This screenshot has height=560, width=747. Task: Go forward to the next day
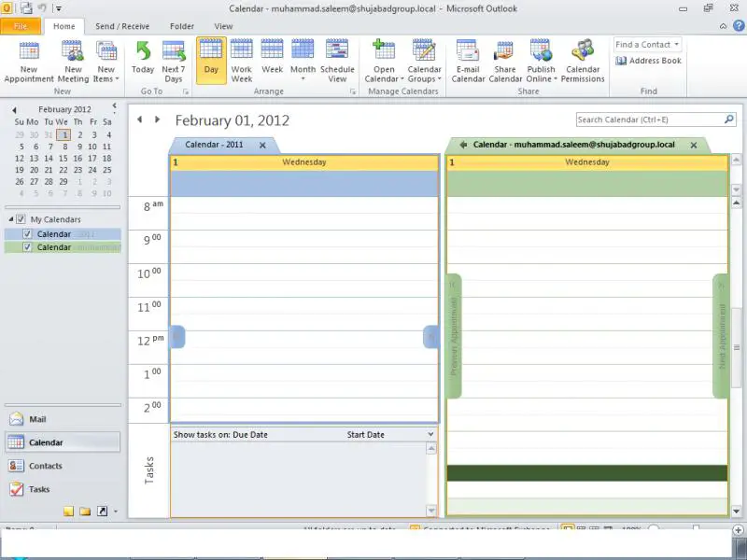pos(157,119)
